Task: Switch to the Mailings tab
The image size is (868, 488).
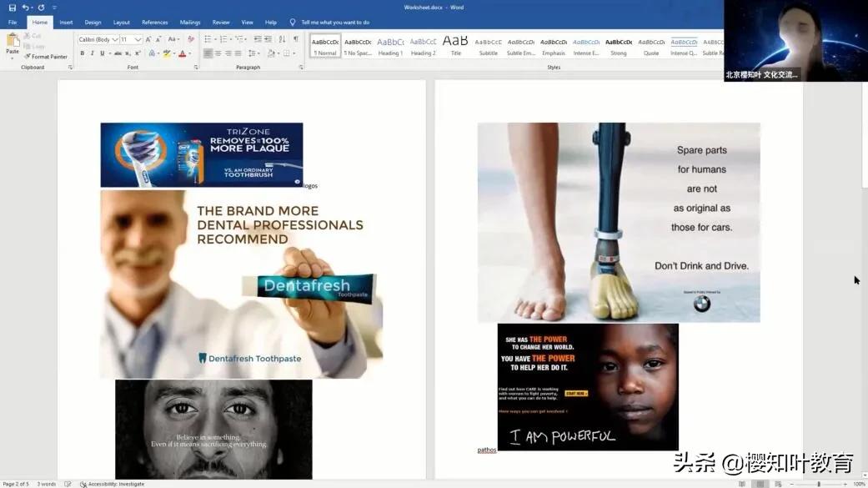Action: (190, 23)
